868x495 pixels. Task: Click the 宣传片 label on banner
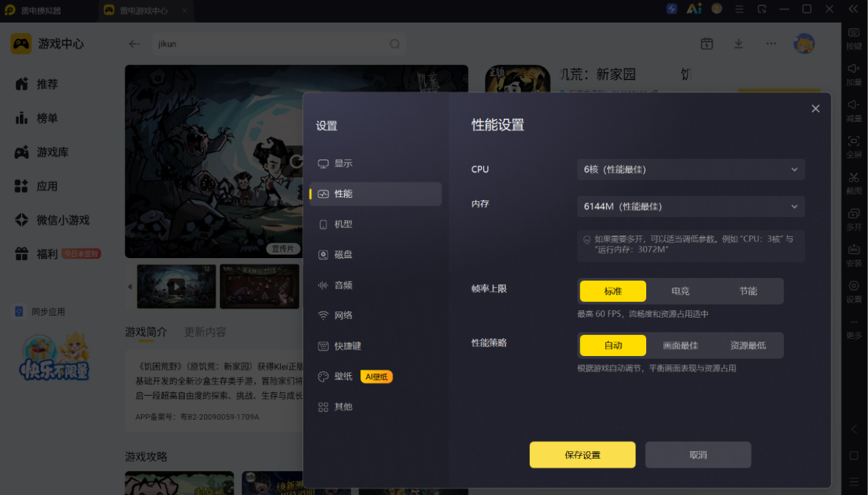pos(283,249)
